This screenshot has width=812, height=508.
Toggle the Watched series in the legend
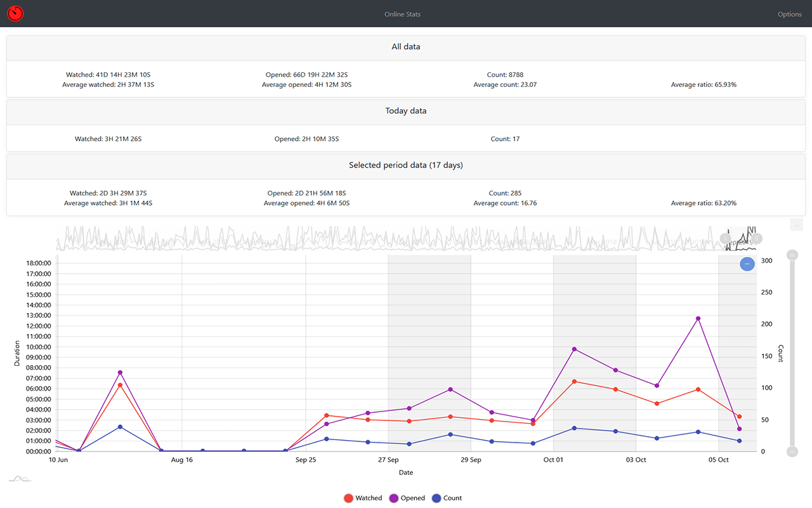[x=363, y=498]
